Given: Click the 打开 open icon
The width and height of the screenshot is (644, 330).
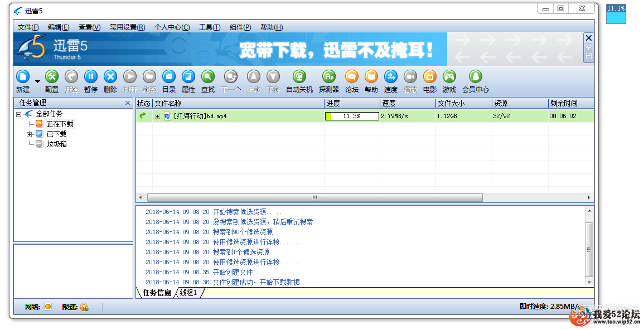Looking at the screenshot, I should coord(130,77).
